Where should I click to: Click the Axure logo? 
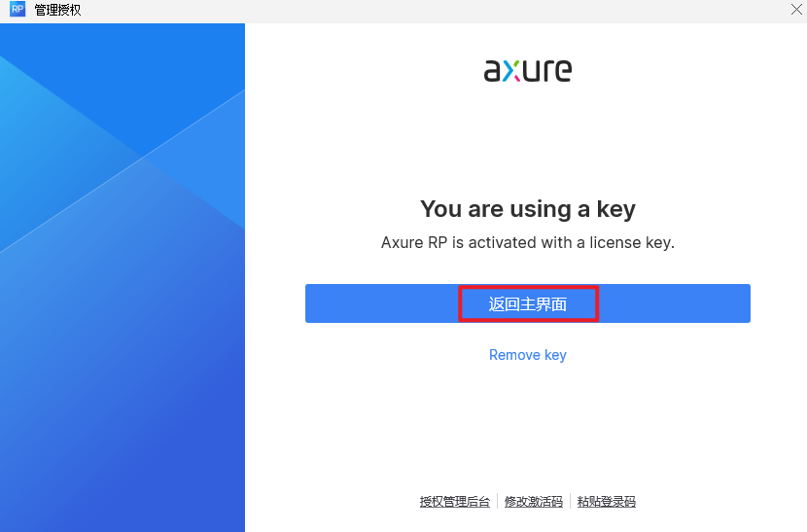tap(527, 70)
